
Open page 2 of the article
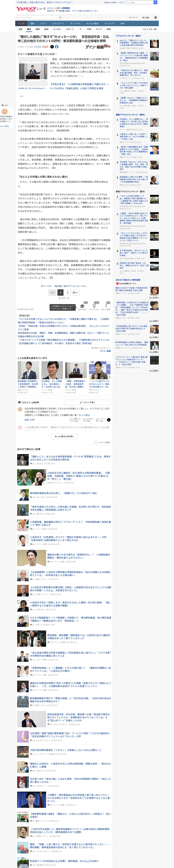[68, 293]
